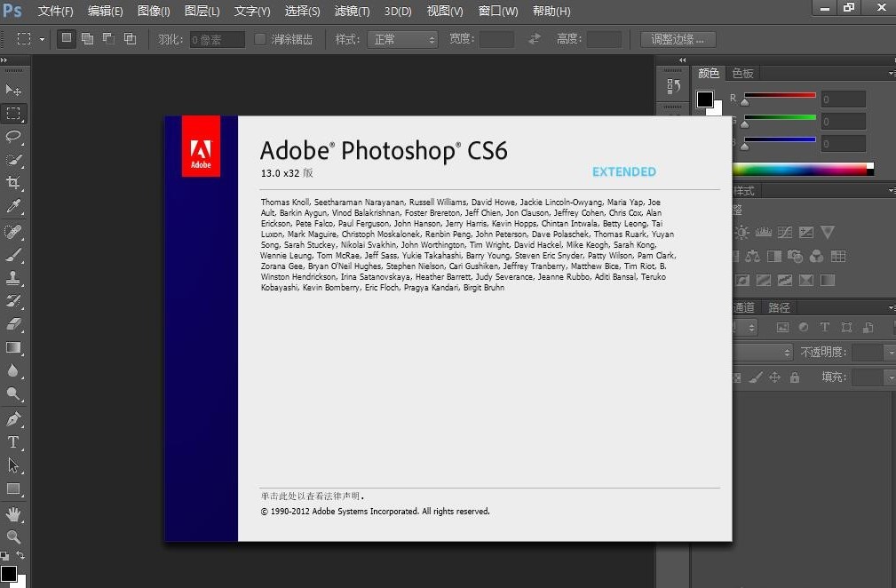Image resolution: width=896 pixels, height=588 pixels.
Task: Open the 文件(F) menu
Action: (x=55, y=11)
